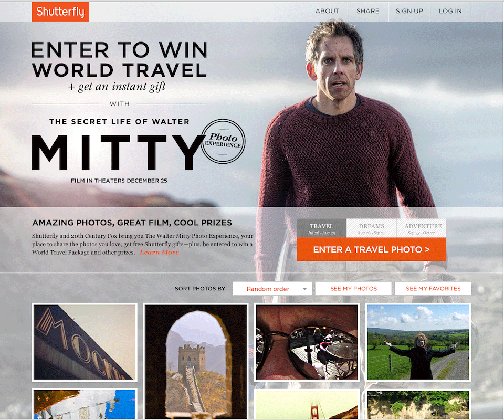Open the Moscow sign photo thumbnail
The image size is (504, 420).
85,342
